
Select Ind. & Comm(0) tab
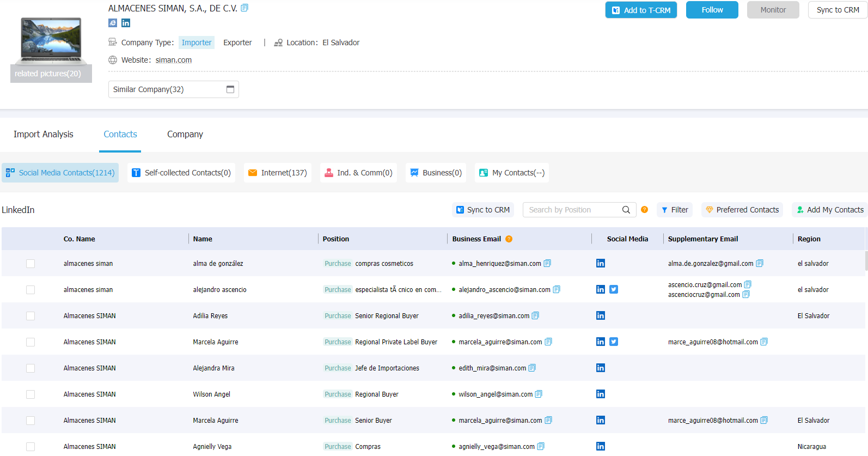(x=358, y=173)
